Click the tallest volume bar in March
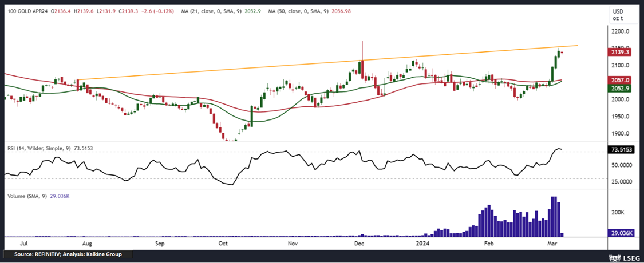 pos(553,216)
